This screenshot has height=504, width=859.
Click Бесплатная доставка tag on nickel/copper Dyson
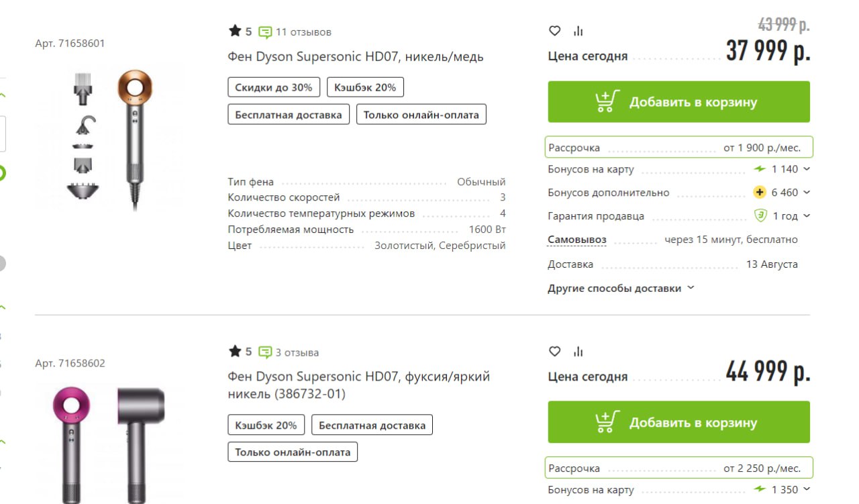click(289, 115)
